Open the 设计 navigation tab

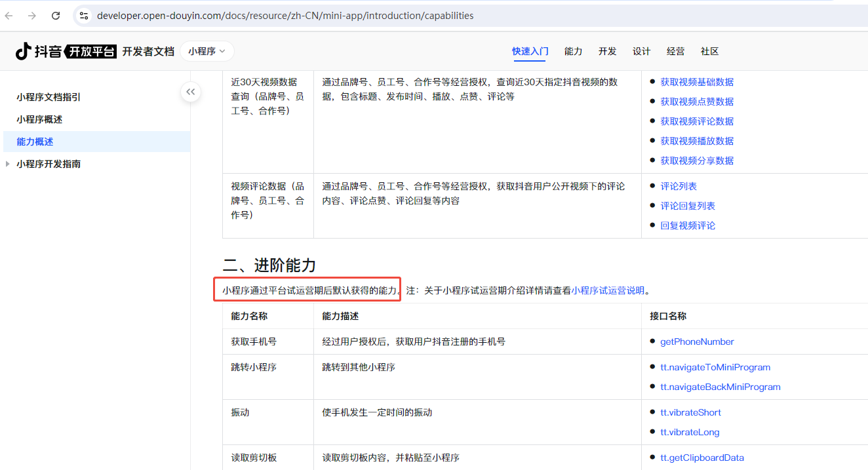pos(641,51)
